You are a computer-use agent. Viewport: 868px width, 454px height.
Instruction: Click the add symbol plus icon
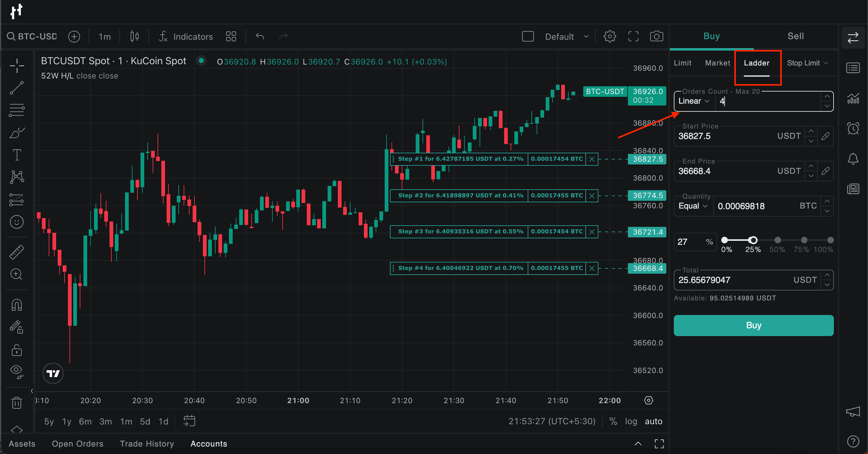pyautogui.click(x=74, y=36)
